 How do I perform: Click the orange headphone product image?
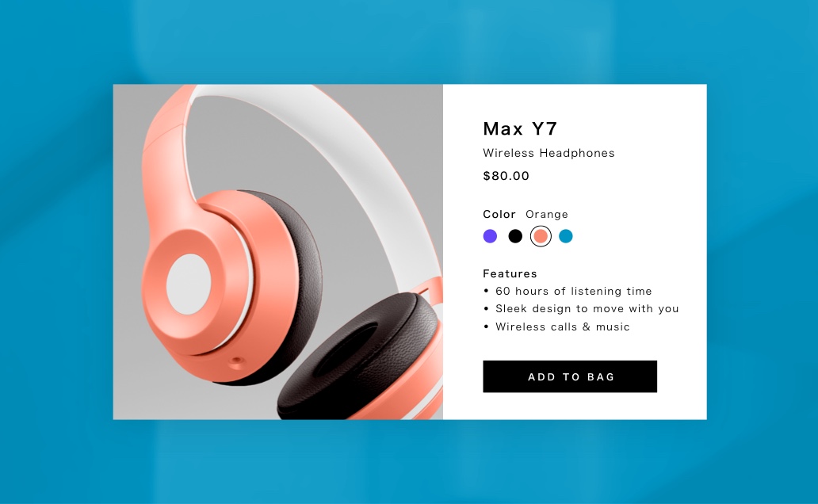click(278, 251)
